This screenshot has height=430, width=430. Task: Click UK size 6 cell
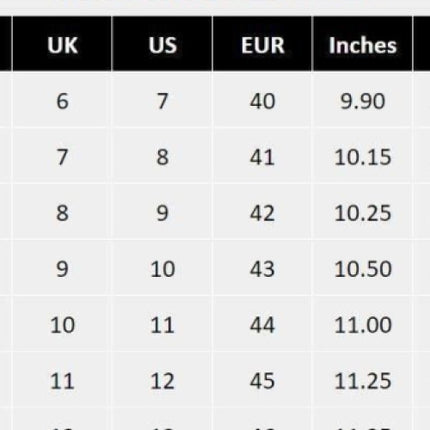click(x=62, y=101)
